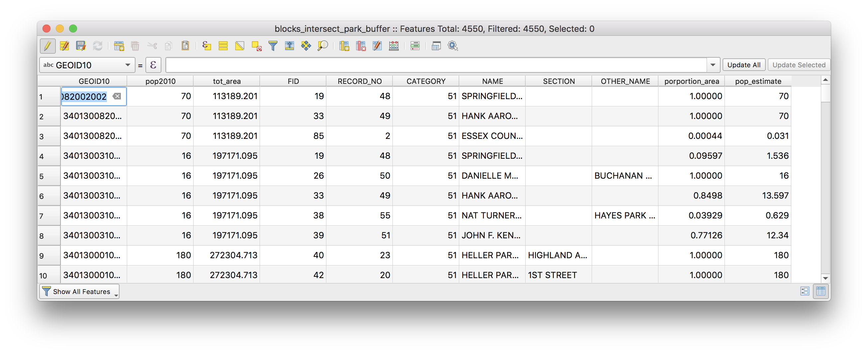Sort by the pop_estimate column header
868x354 pixels.
[758, 82]
